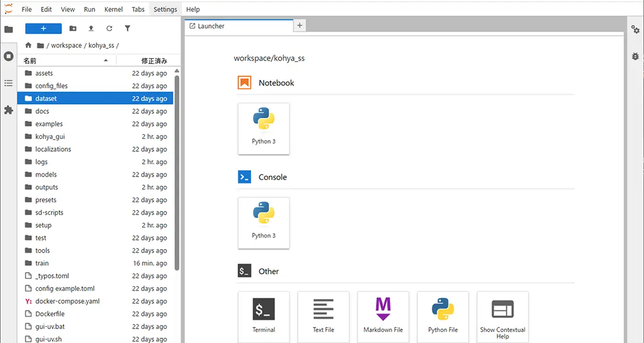Select the sd-scripts folder
The height and width of the screenshot is (343, 644).
pos(96,213)
